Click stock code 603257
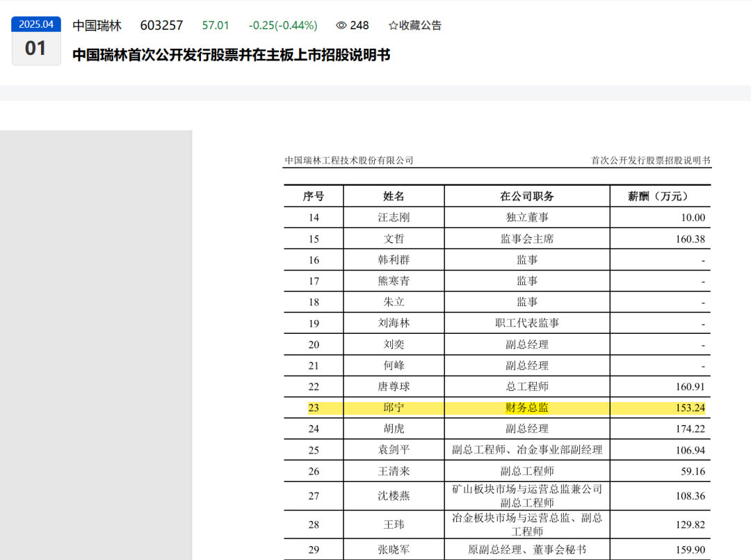 [x=161, y=25]
